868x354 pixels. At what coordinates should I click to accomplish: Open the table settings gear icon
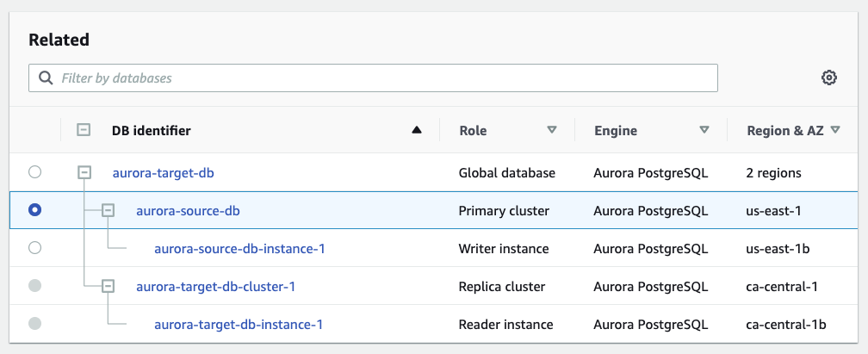(x=828, y=78)
